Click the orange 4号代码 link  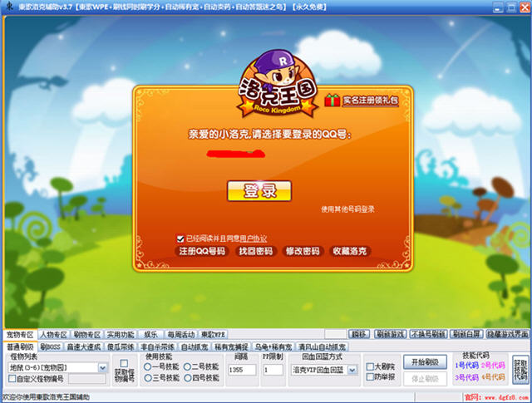pyautogui.click(x=493, y=377)
